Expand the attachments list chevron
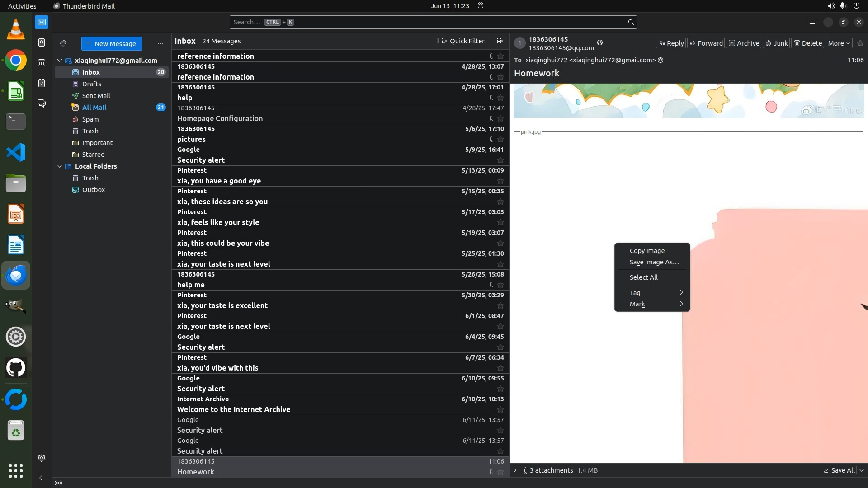 tap(515, 470)
